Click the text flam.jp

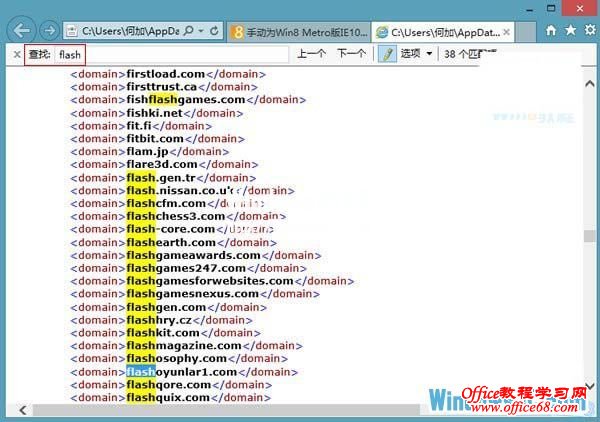pyautogui.click(x=147, y=152)
